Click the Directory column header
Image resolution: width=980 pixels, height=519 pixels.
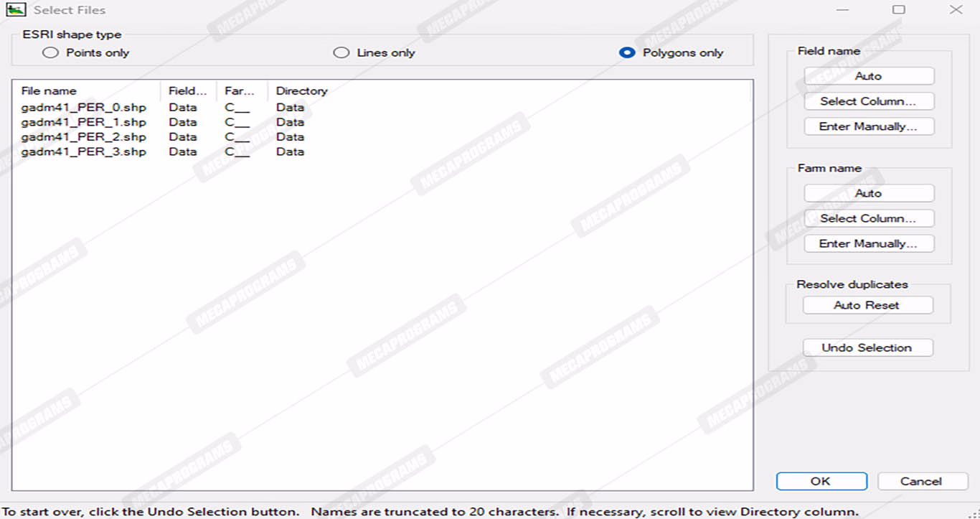point(302,90)
